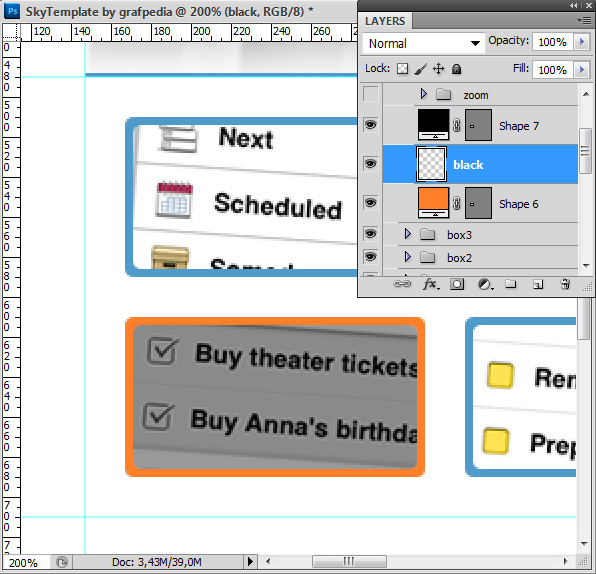Click the Shape 6 orange color thumbnail

tap(433, 202)
